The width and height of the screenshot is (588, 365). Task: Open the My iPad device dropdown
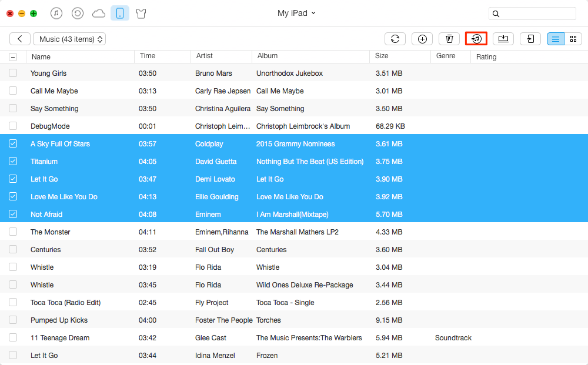pos(296,13)
